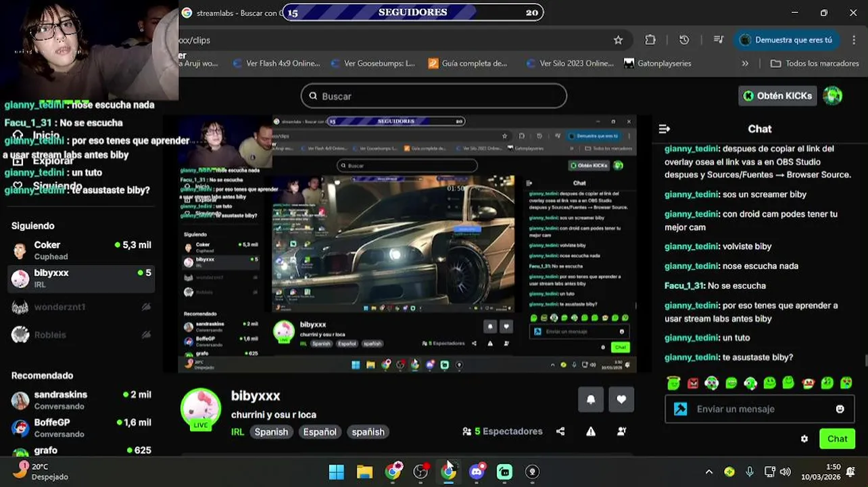This screenshot has width=868, height=487.
Task: Open the media controls icon in Chrome toolbar
Action: (719, 40)
